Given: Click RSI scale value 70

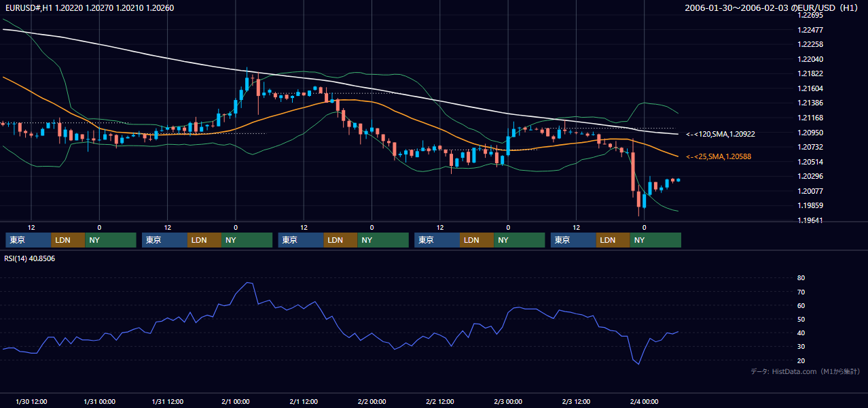Looking at the screenshot, I should pos(801,292).
